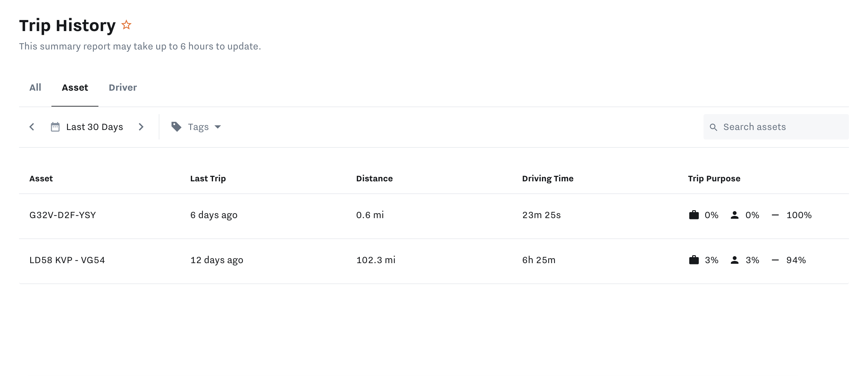
Task: Click the dash icon next to 94%
Action: tap(775, 260)
